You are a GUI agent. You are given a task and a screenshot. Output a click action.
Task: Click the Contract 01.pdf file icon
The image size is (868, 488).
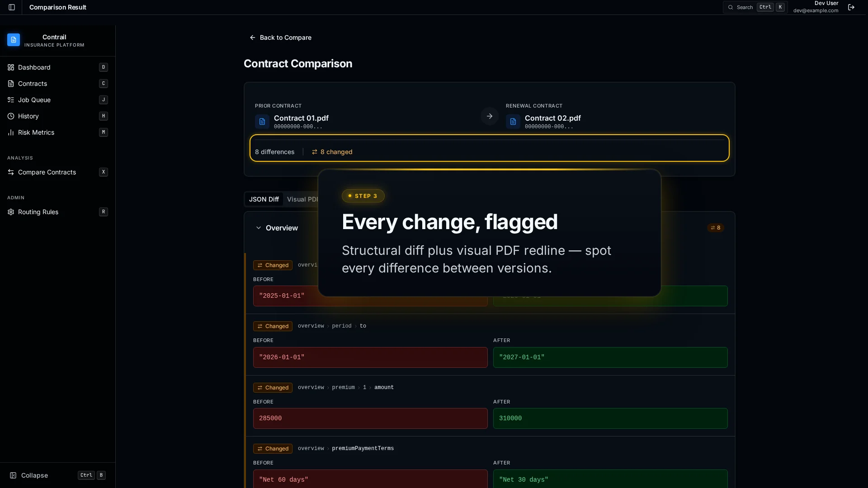click(x=262, y=121)
